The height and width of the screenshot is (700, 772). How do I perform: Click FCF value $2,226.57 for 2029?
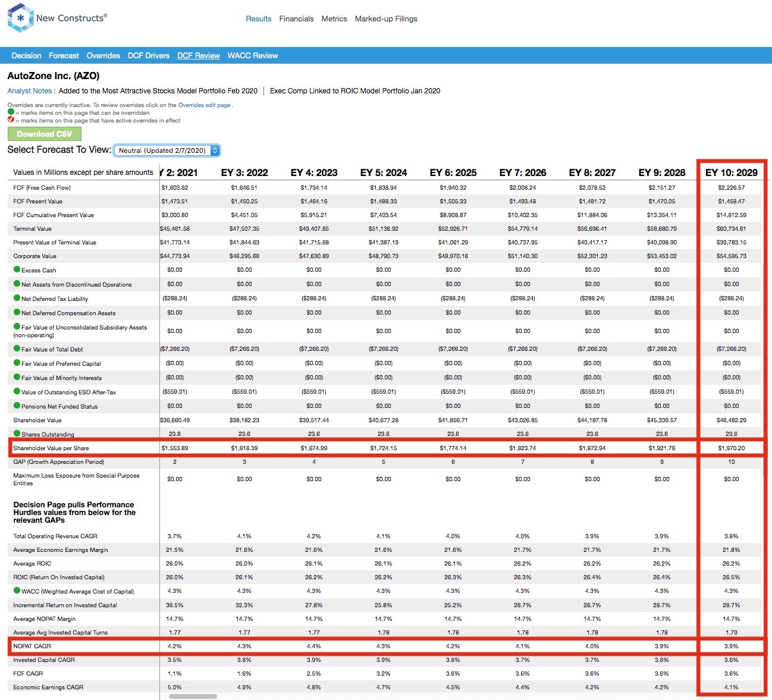pos(732,187)
